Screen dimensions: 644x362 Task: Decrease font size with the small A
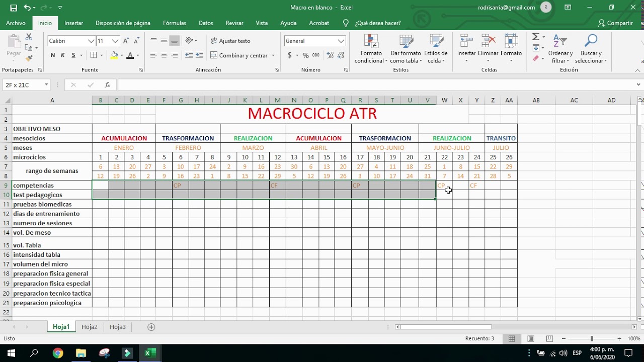tap(137, 41)
